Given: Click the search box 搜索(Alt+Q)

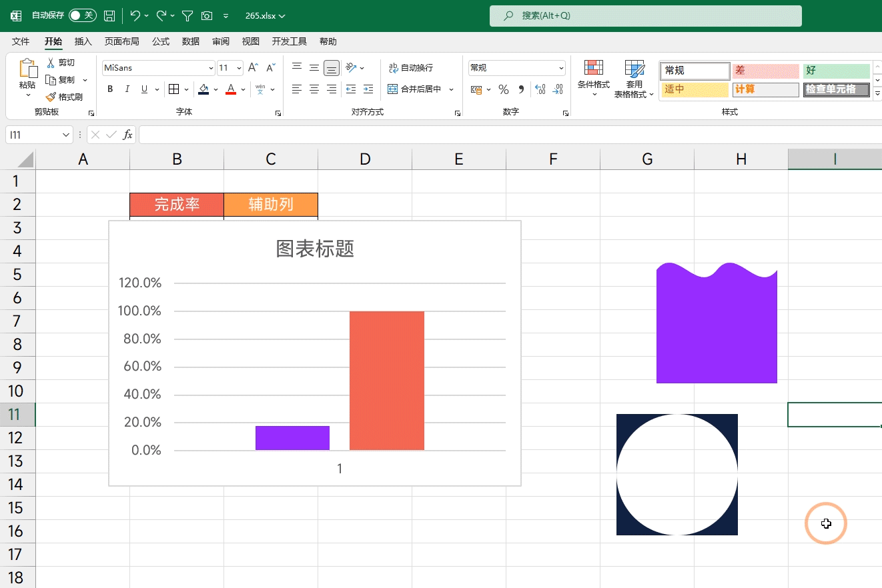Looking at the screenshot, I should click(645, 15).
